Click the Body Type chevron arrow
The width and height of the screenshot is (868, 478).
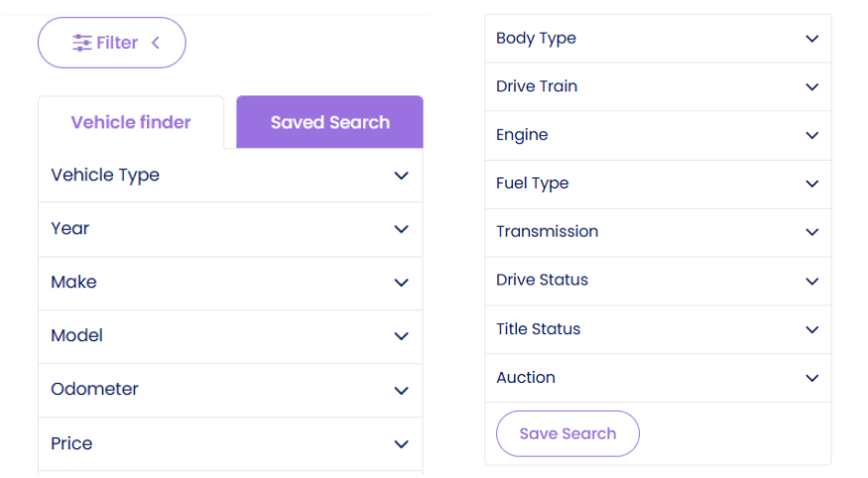pos(812,39)
